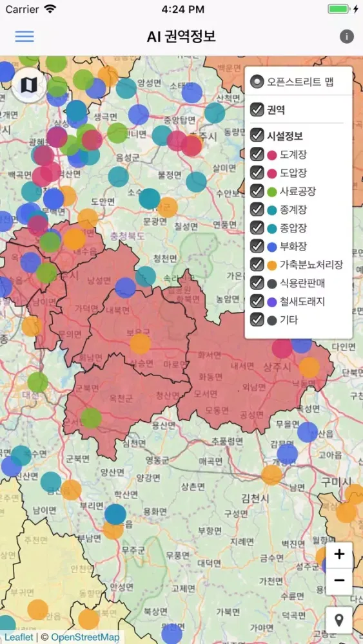This screenshot has height=644, width=363.
Task: Tap the 상주시 label on map
Action: click(x=277, y=366)
